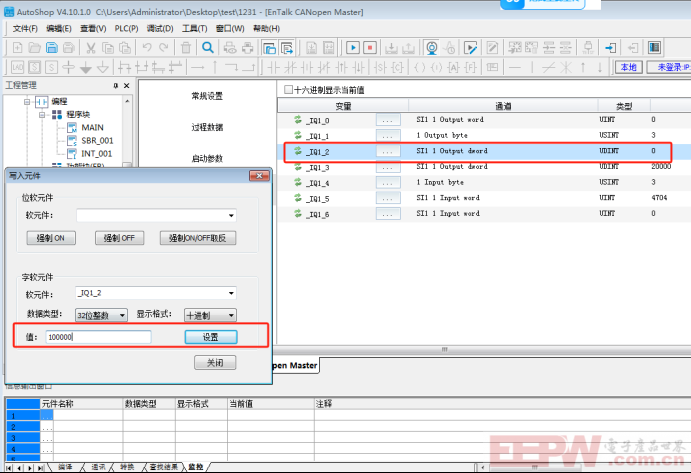Image resolution: width=691 pixels, height=473 pixels.
Task: Select MAIN in the project tree
Action: [92, 128]
